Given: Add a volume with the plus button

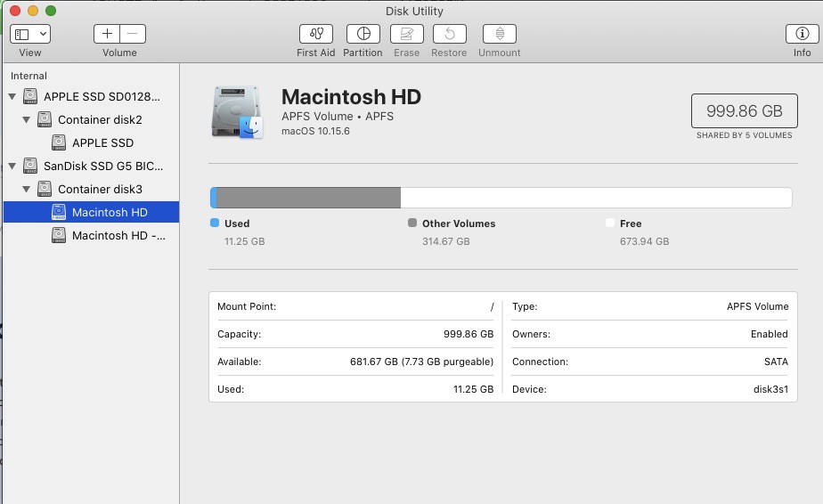Looking at the screenshot, I should (107, 34).
